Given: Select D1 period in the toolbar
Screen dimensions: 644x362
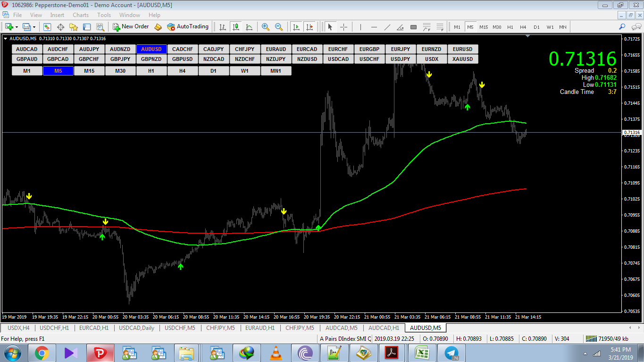Looking at the screenshot, I should pyautogui.click(x=536, y=27).
